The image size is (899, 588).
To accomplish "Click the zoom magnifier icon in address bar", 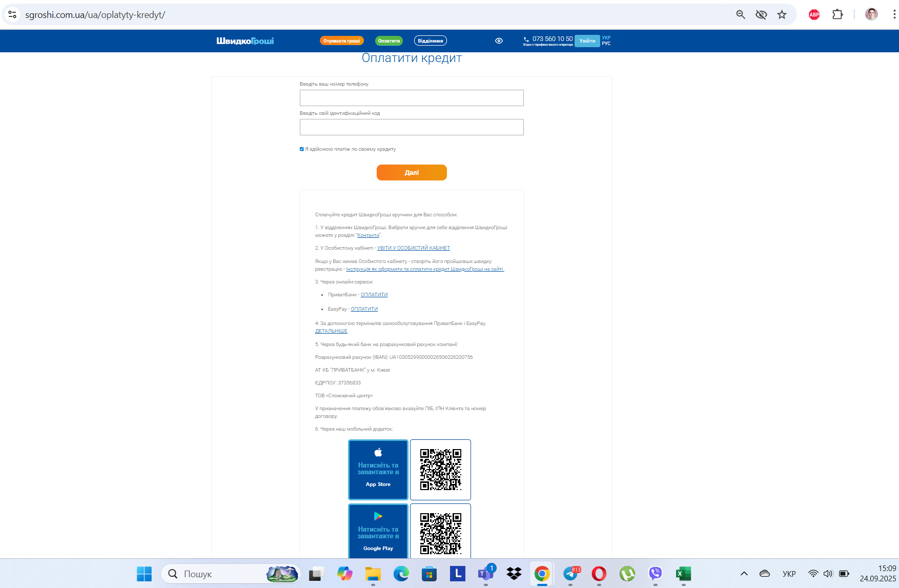I will coord(741,15).
